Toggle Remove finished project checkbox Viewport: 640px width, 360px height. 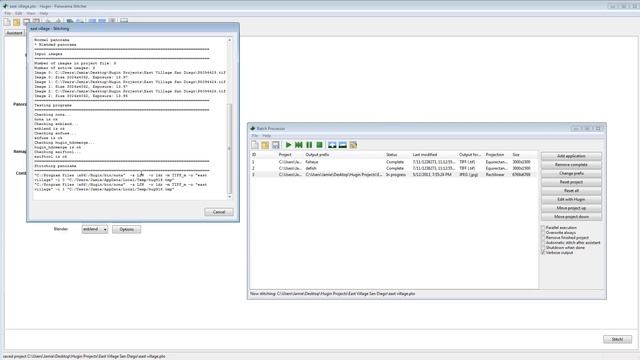click(543, 238)
